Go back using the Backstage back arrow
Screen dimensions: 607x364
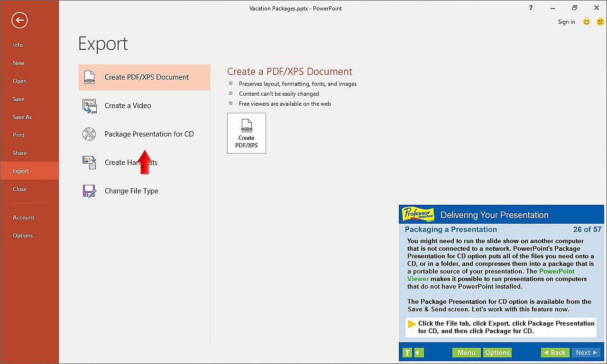tap(20, 20)
